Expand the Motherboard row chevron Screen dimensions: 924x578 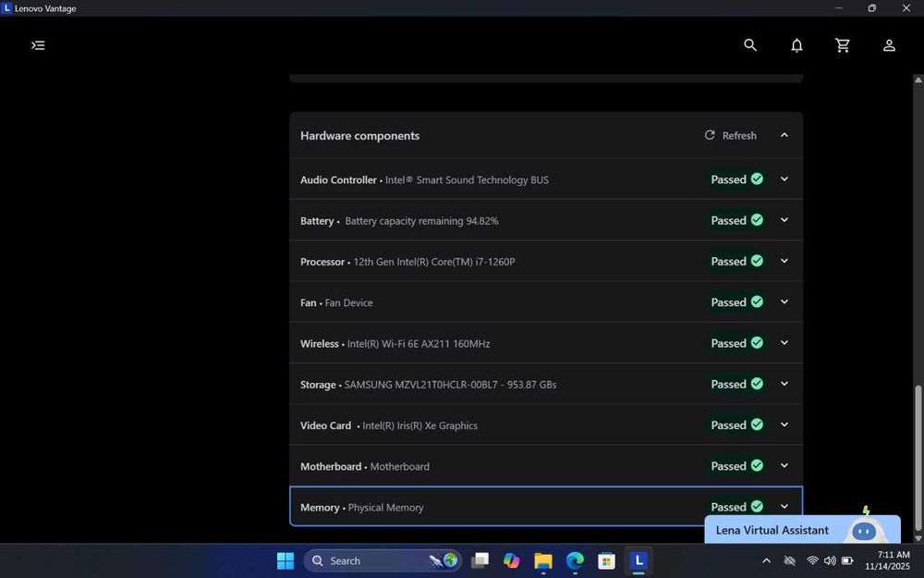pyautogui.click(x=784, y=466)
